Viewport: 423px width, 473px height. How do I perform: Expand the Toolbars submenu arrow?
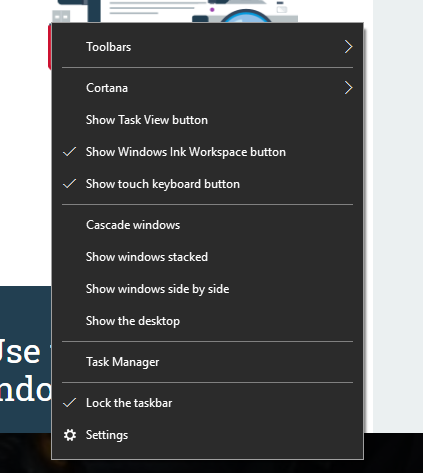tap(348, 47)
